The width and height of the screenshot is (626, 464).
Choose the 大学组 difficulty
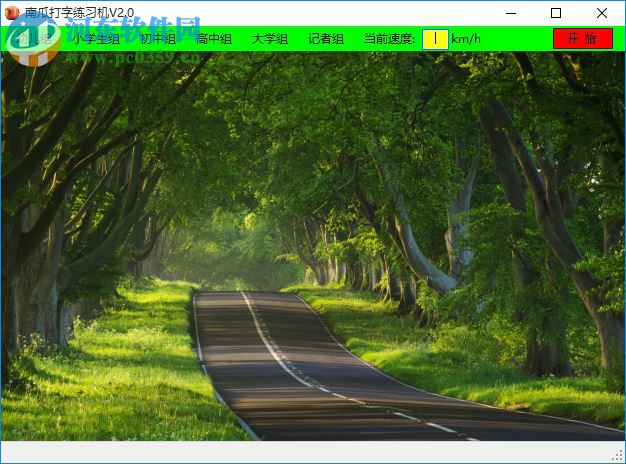[x=270, y=39]
